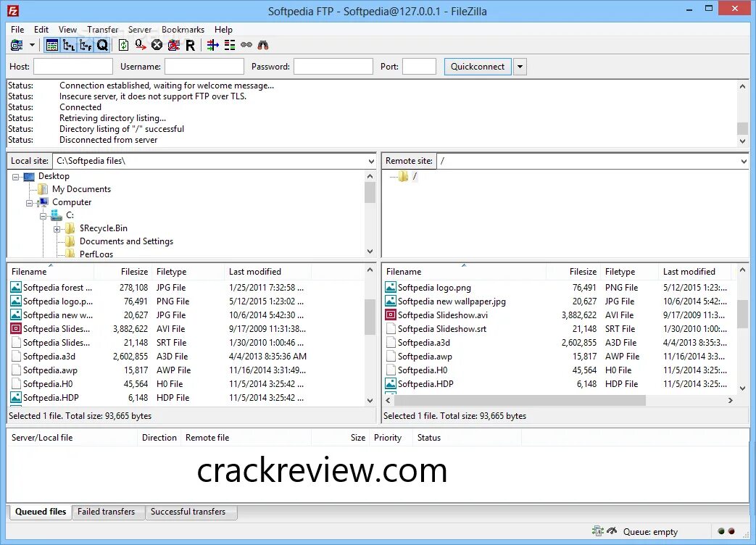756x545 pixels.
Task: Select local file Softpedia.a3d icon
Action: pos(16,357)
